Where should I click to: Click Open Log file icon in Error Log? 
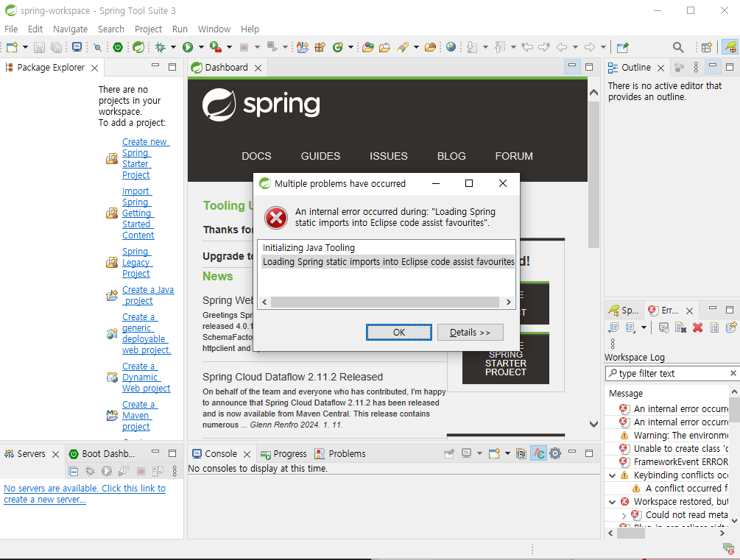click(x=714, y=327)
